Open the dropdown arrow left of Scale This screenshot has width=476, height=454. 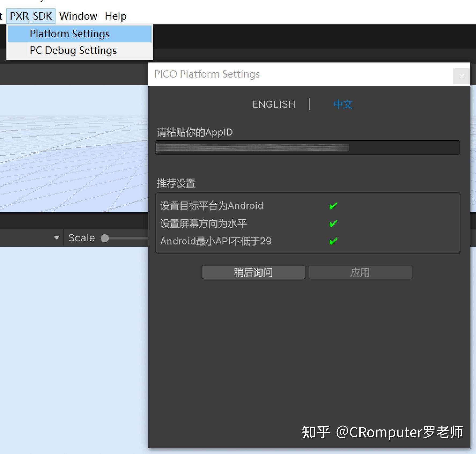(x=56, y=237)
